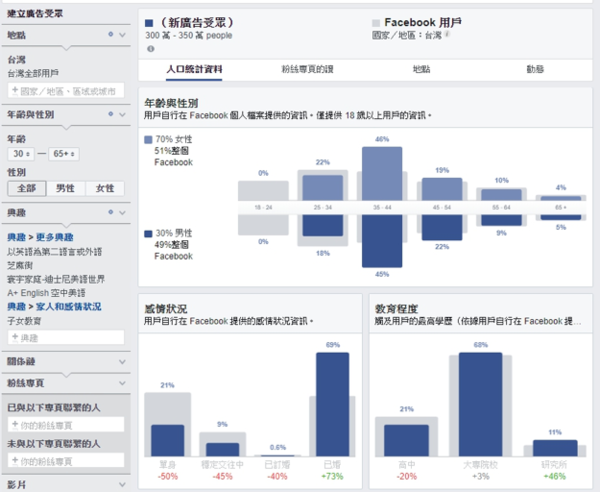Click the 30% 男性 legend square
The image size is (600, 492).
[148, 233]
